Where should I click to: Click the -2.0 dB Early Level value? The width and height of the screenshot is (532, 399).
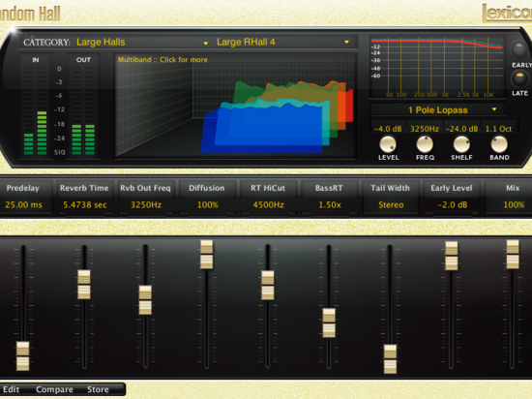(x=453, y=204)
